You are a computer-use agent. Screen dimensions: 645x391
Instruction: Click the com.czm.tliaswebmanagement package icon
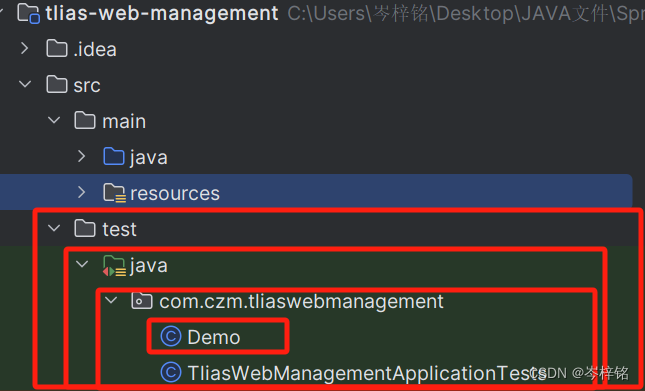click(142, 301)
